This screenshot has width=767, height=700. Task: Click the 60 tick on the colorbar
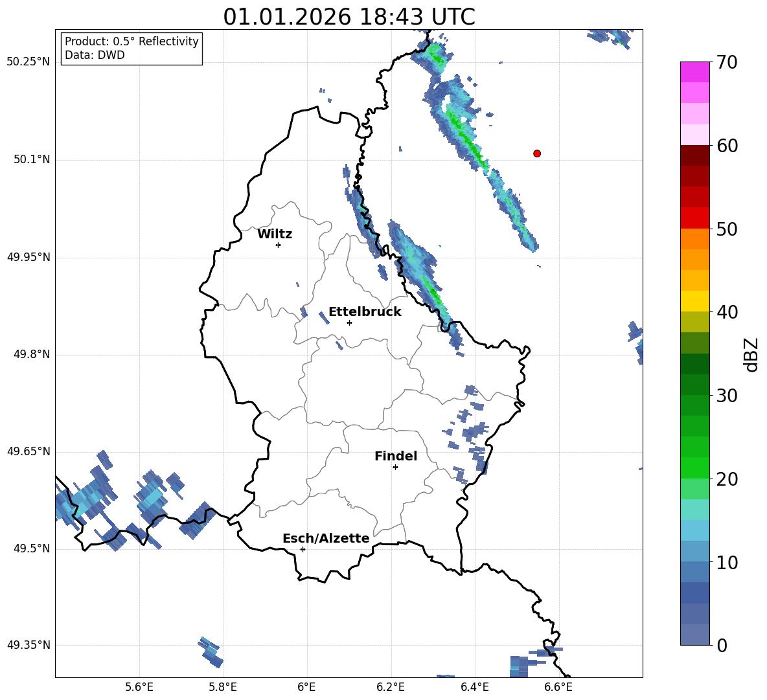[x=727, y=146]
